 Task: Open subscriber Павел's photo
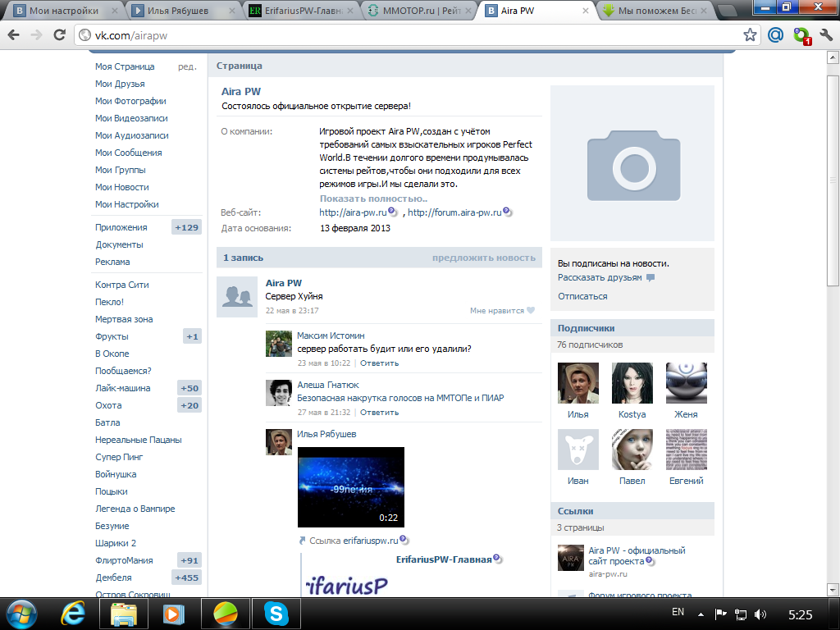point(632,449)
